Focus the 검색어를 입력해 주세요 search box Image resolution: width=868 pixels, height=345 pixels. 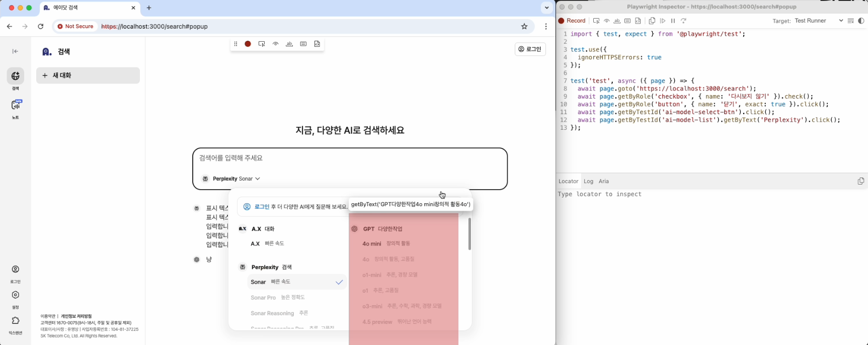click(x=350, y=158)
